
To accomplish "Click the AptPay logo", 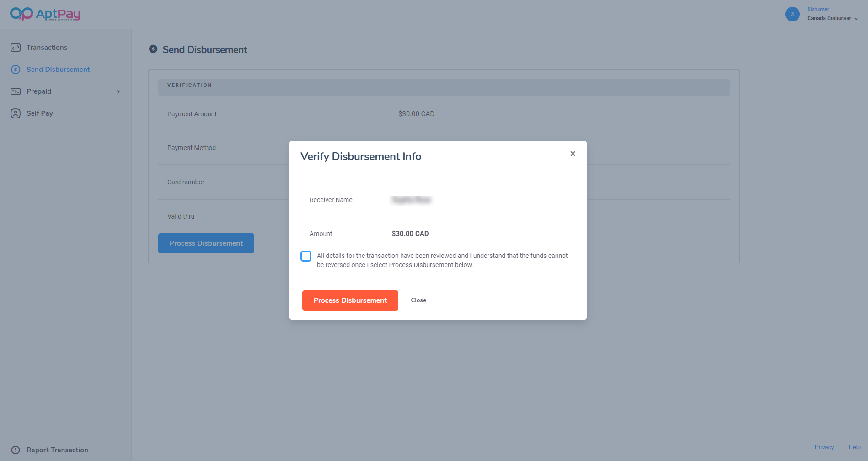I will click(45, 14).
